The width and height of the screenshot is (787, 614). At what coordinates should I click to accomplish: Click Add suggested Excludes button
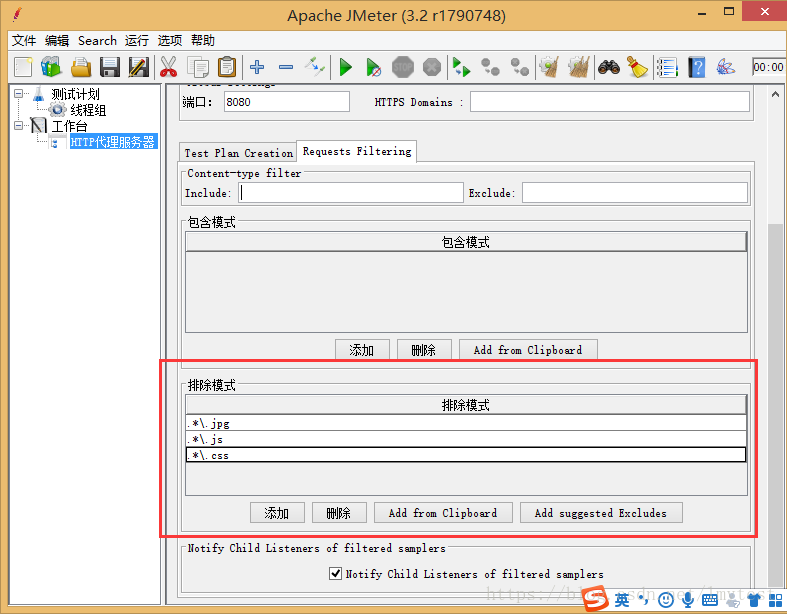click(601, 513)
